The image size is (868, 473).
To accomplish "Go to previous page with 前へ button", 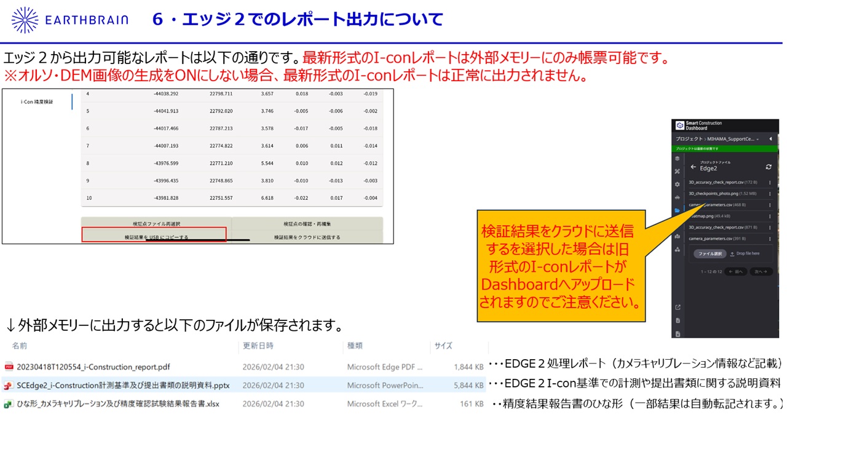I will (735, 271).
